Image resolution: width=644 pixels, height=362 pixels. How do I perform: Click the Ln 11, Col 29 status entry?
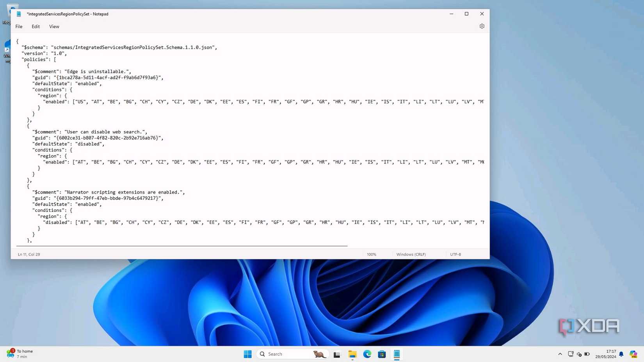click(29, 254)
